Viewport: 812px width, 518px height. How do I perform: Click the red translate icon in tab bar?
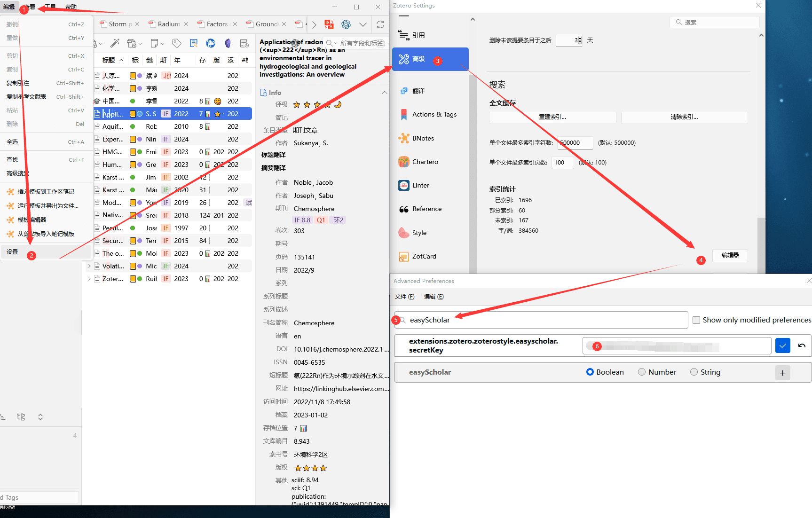coord(329,24)
